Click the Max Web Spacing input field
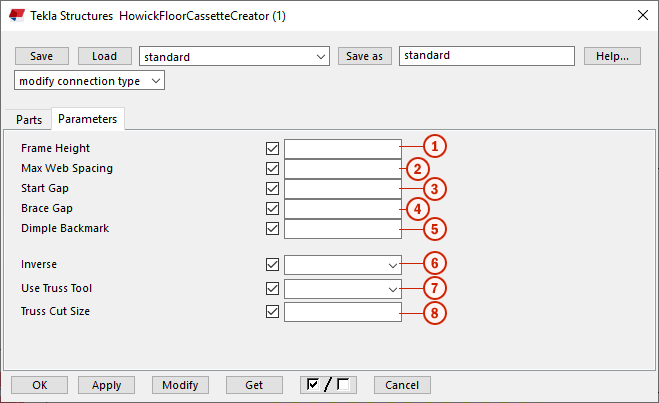659x403 pixels. coord(343,169)
